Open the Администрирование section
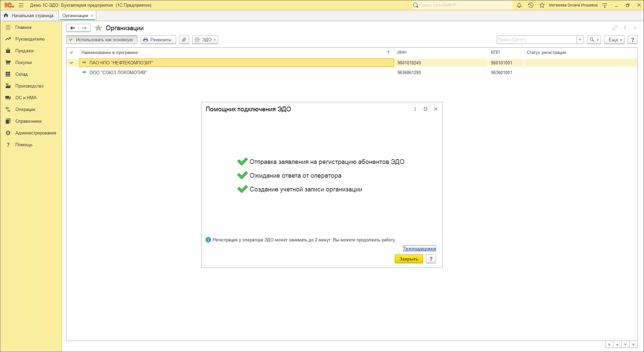644x352 pixels. pos(36,133)
